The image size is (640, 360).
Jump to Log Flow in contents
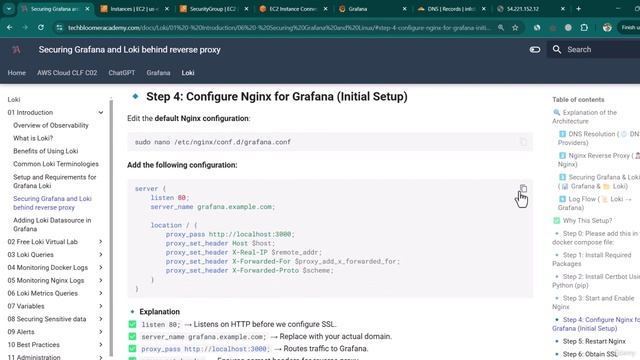pyautogui.click(x=595, y=203)
